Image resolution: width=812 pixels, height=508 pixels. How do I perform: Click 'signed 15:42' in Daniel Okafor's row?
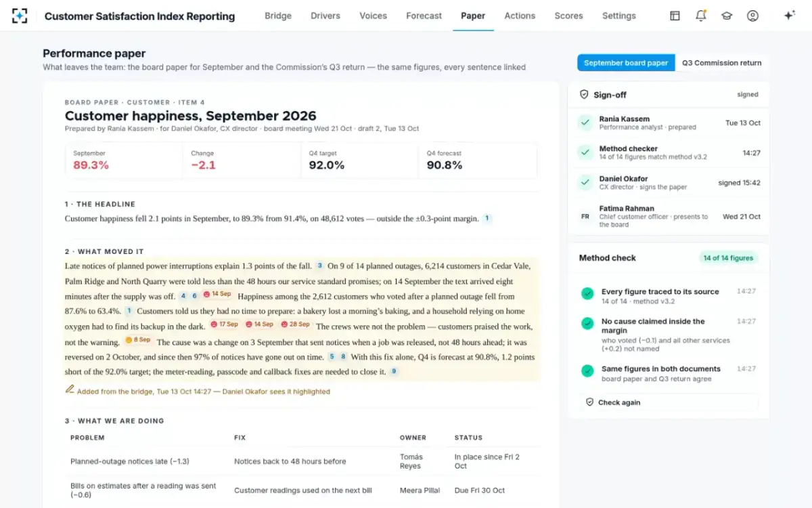739,183
